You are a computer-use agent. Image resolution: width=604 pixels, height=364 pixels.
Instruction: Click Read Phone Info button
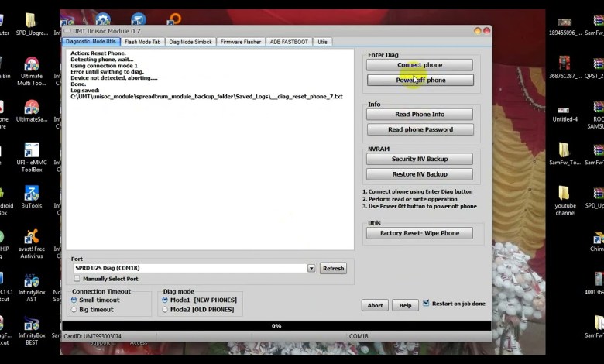point(420,115)
